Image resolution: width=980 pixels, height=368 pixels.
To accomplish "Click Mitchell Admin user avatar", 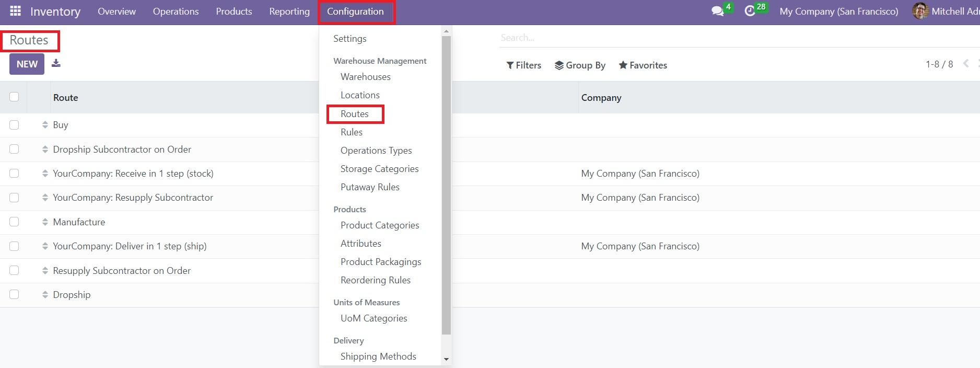I will [920, 11].
